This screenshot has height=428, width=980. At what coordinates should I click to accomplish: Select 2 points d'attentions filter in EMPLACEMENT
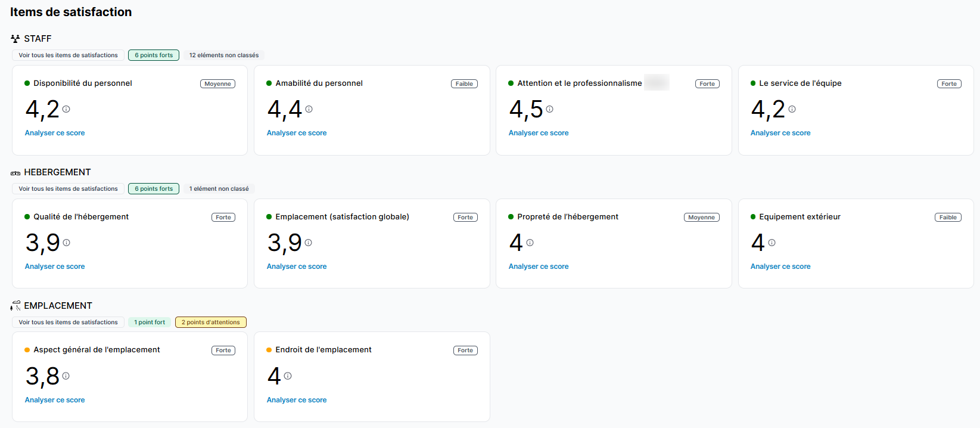pos(210,322)
